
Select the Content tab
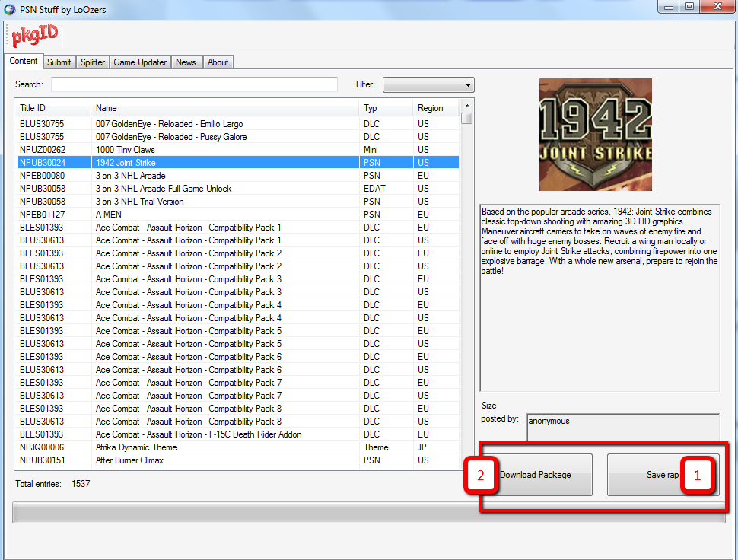24,61
